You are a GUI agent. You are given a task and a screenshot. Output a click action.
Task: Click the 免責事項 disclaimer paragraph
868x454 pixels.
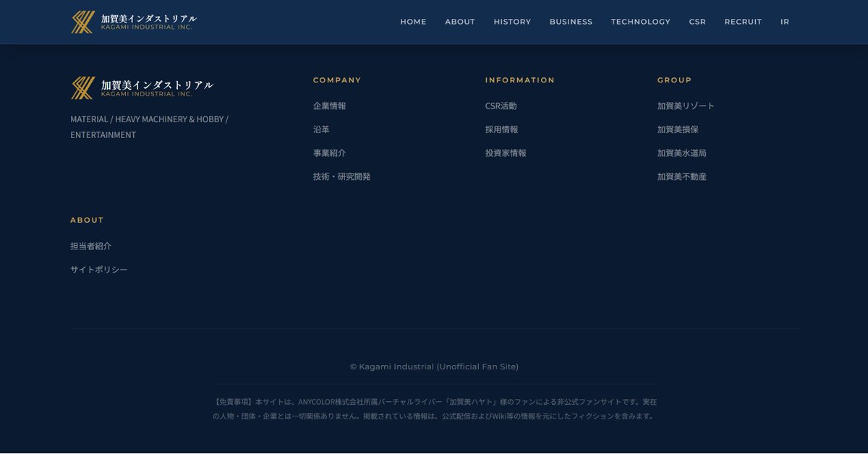pos(435,408)
